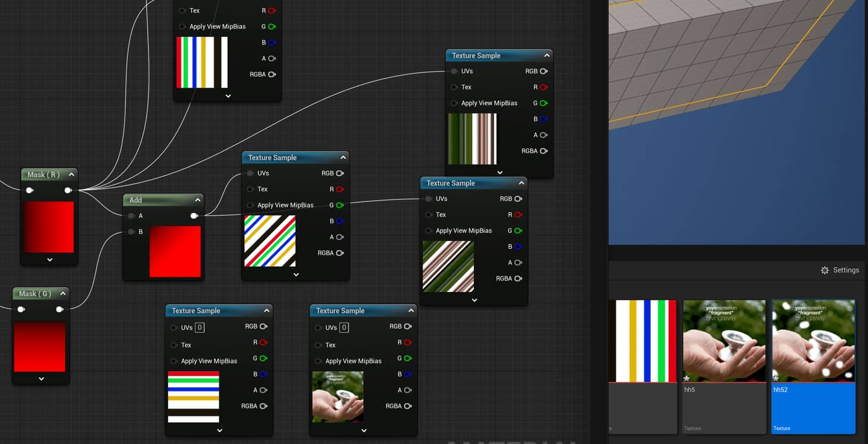The width and height of the screenshot is (868, 444).
Task: Select the hh5 texture thumbnail
Action: point(724,341)
